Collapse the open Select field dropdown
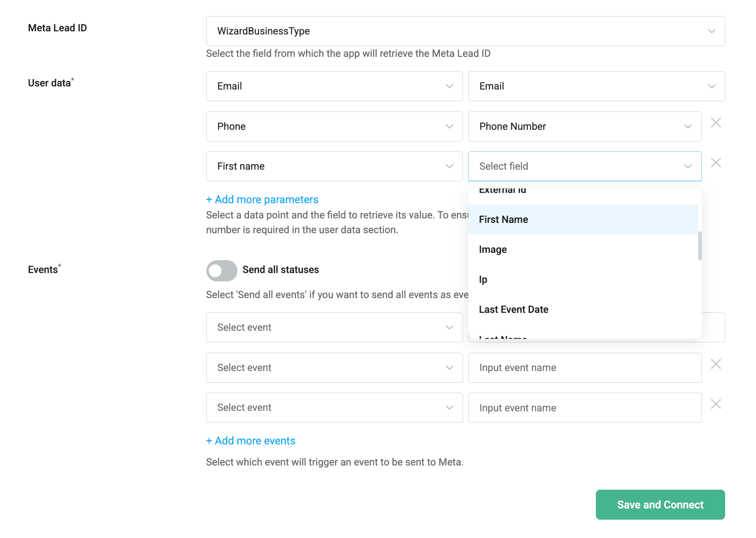Screen dimensions: 756x538 pos(585,166)
